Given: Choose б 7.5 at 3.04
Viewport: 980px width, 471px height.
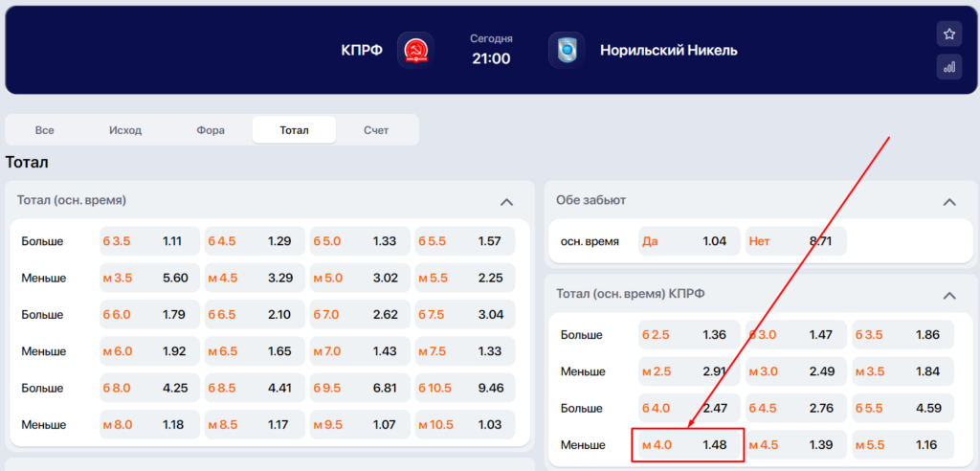Looking at the screenshot, I should [465, 315].
